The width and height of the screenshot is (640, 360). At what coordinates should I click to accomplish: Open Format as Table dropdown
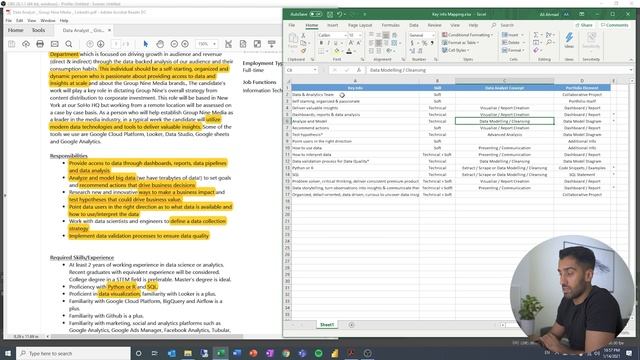460,43
